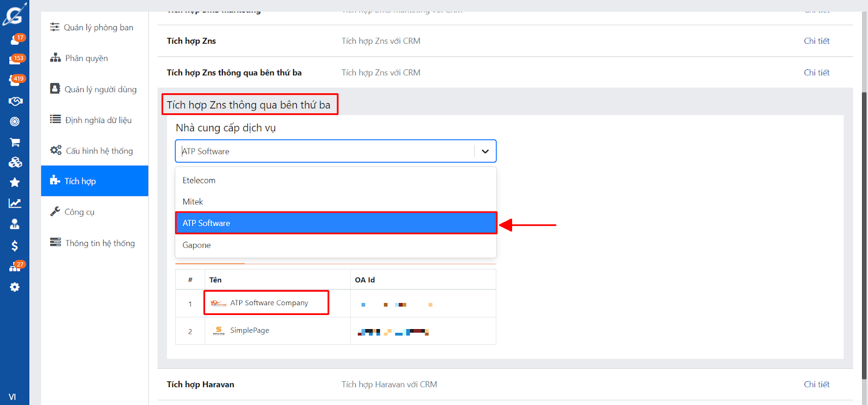This screenshot has width=868, height=405.
Task: Open Công cụ menu item
Action: point(94,212)
